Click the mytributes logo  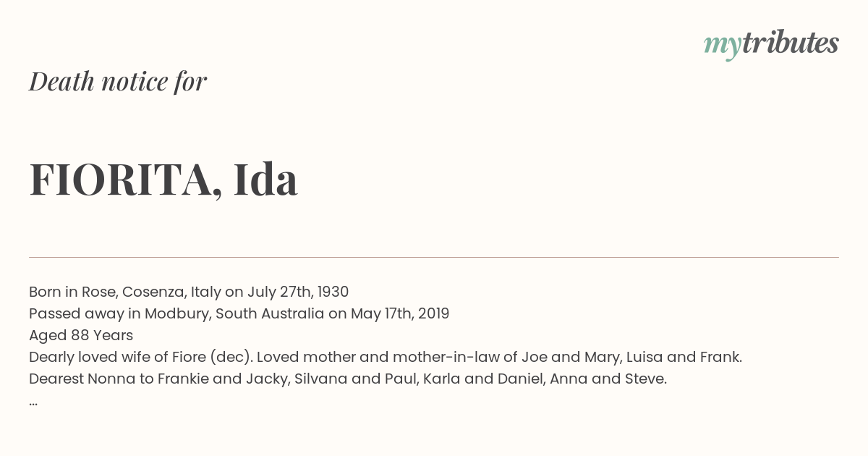tap(771, 44)
